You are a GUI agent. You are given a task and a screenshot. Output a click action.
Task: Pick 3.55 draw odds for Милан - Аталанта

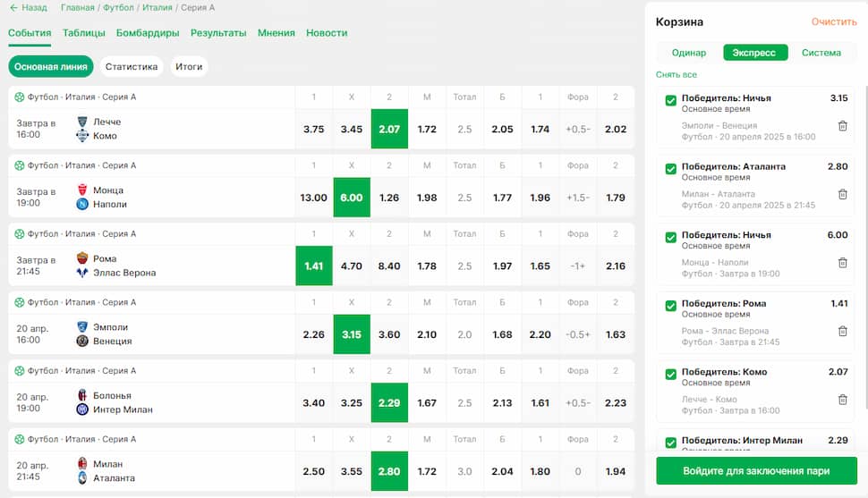(x=352, y=471)
